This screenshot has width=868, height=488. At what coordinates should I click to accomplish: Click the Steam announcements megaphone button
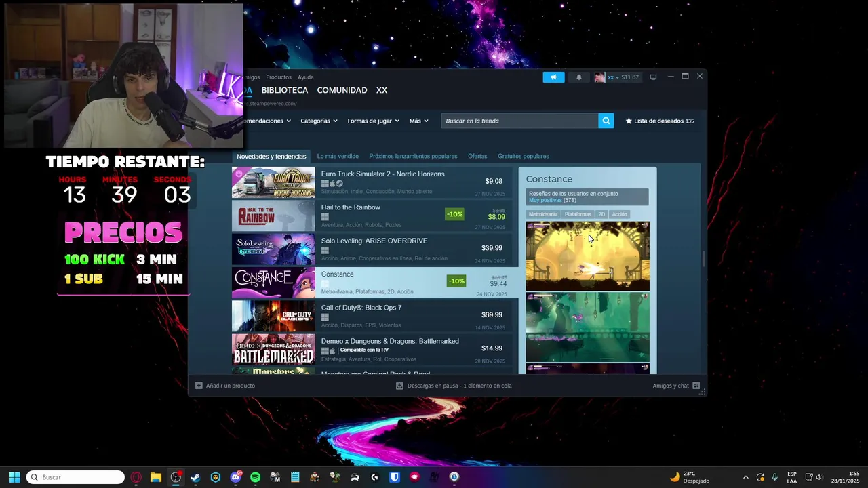click(x=553, y=77)
